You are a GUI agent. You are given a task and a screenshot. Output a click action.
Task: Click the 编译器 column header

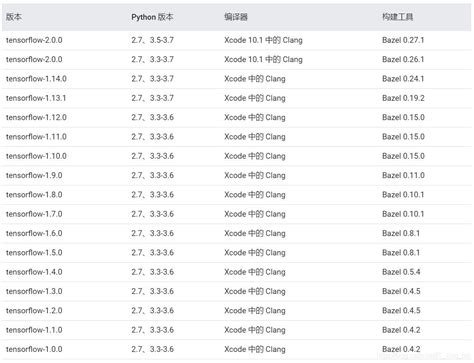click(x=236, y=17)
